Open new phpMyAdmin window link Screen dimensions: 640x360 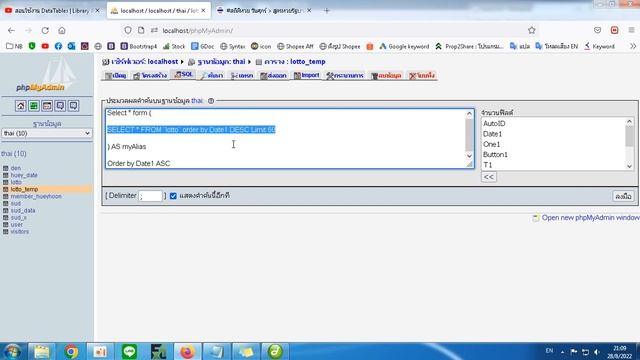coord(590,218)
